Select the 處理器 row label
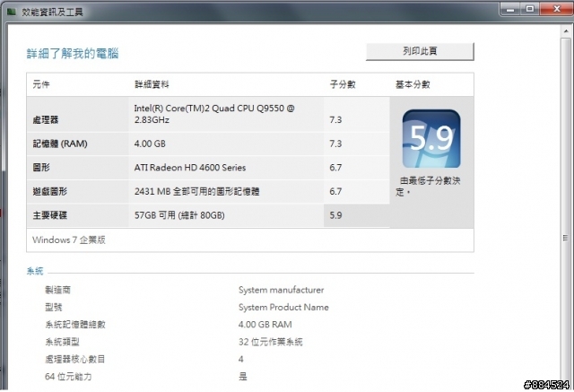Viewport: 574px width, 392px height. tap(46, 119)
